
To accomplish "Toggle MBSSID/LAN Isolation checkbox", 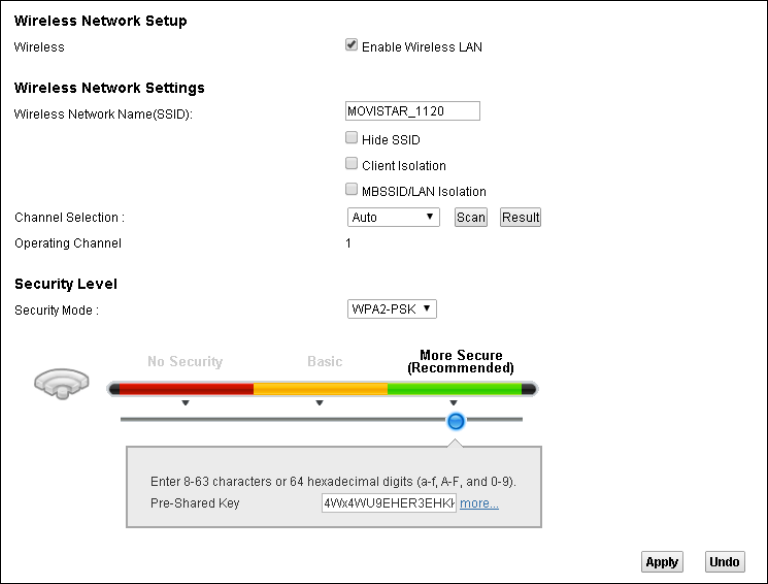I will [x=352, y=189].
